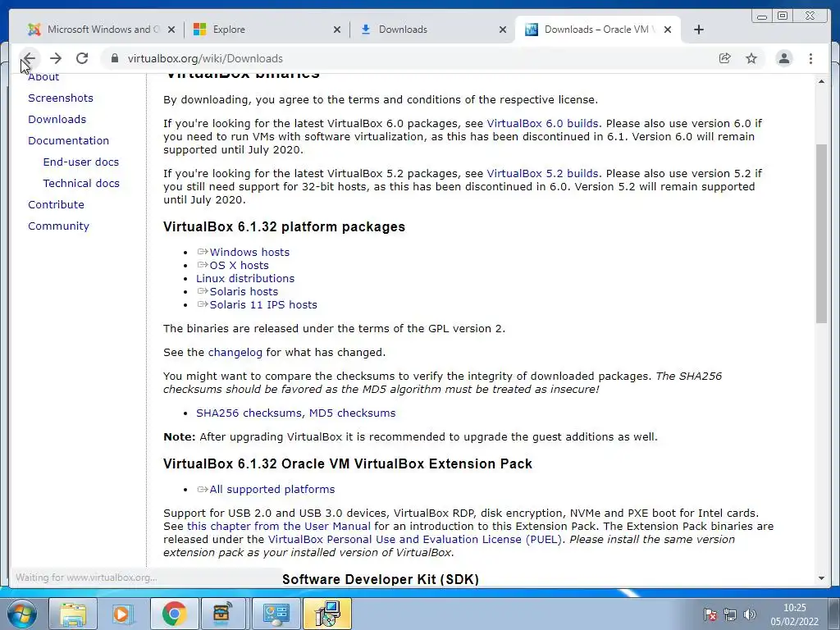This screenshot has width=840, height=630.
Task: Switch to the Downloads tab
Action: pos(431,30)
